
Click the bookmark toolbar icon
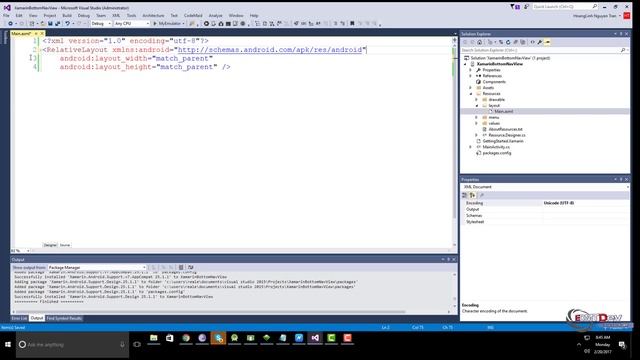point(352,24)
